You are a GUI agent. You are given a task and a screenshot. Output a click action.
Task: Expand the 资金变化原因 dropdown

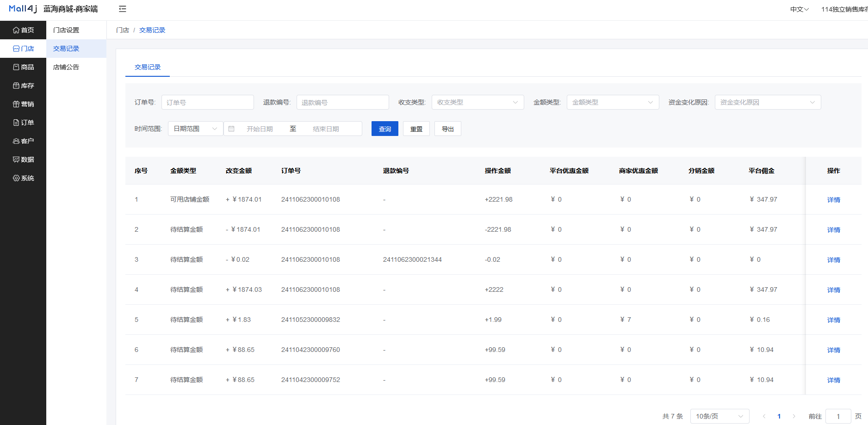[x=768, y=102]
